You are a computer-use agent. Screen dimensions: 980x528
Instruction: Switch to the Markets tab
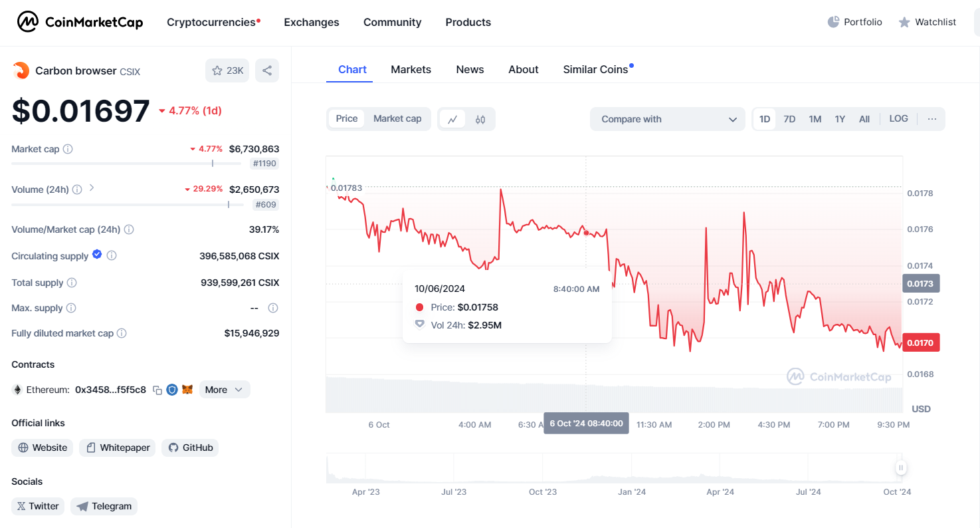(411, 70)
